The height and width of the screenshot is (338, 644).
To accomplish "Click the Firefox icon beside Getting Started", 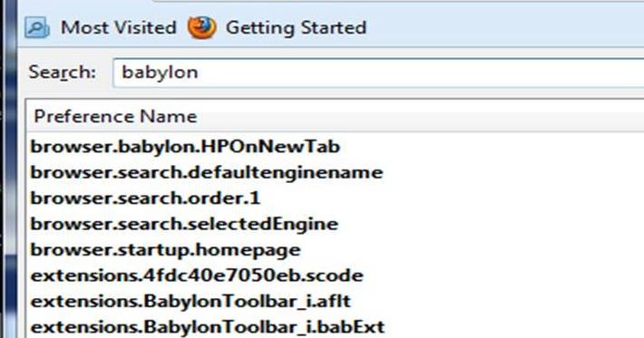I will tap(201, 27).
